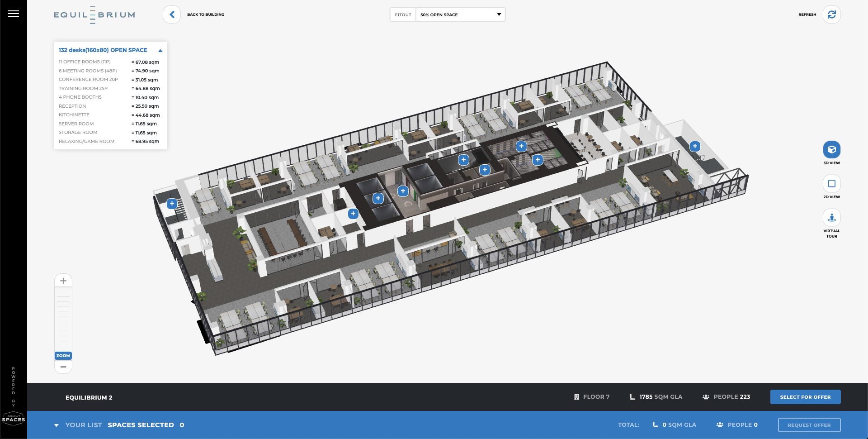Image resolution: width=868 pixels, height=439 pixels.
Task: Click the zoom out minus button
Action: [x=63, y=367]
